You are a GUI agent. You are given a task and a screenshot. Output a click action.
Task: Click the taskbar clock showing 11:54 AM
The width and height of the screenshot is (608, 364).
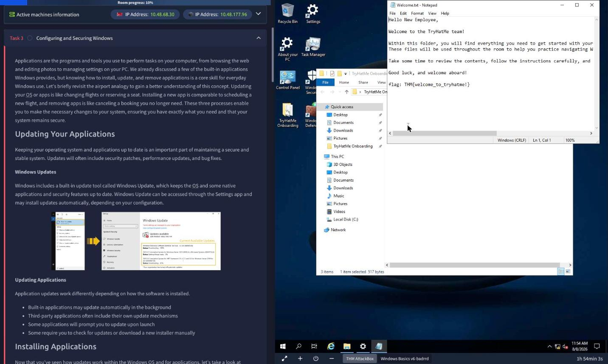pyautogui.click(x=580, y=346)
